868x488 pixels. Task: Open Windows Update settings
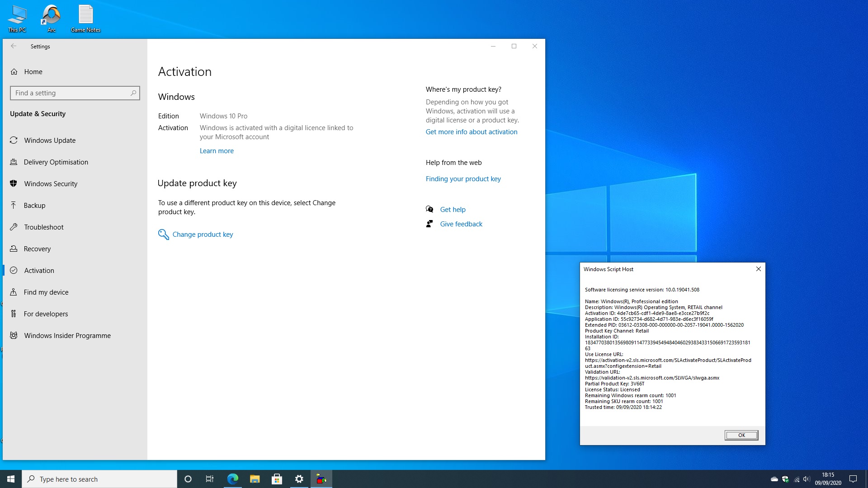click(x=50, y=140)
